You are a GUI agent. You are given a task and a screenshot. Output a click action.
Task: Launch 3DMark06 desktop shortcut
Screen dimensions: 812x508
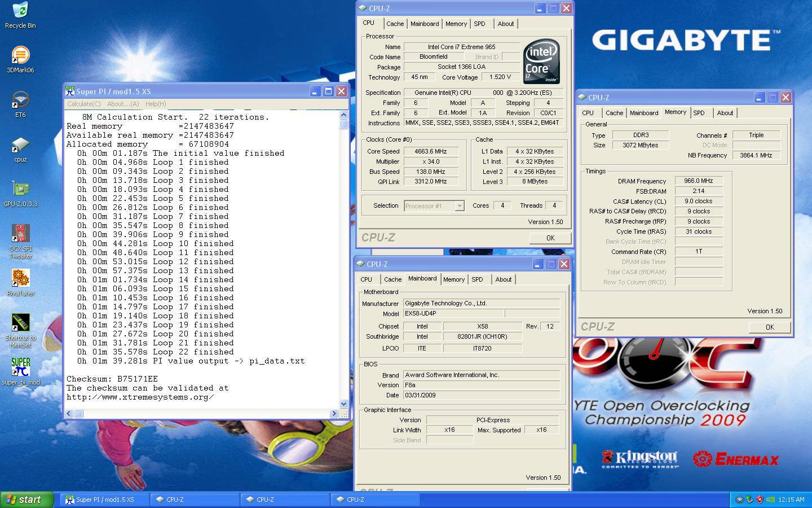coord(20,60)
